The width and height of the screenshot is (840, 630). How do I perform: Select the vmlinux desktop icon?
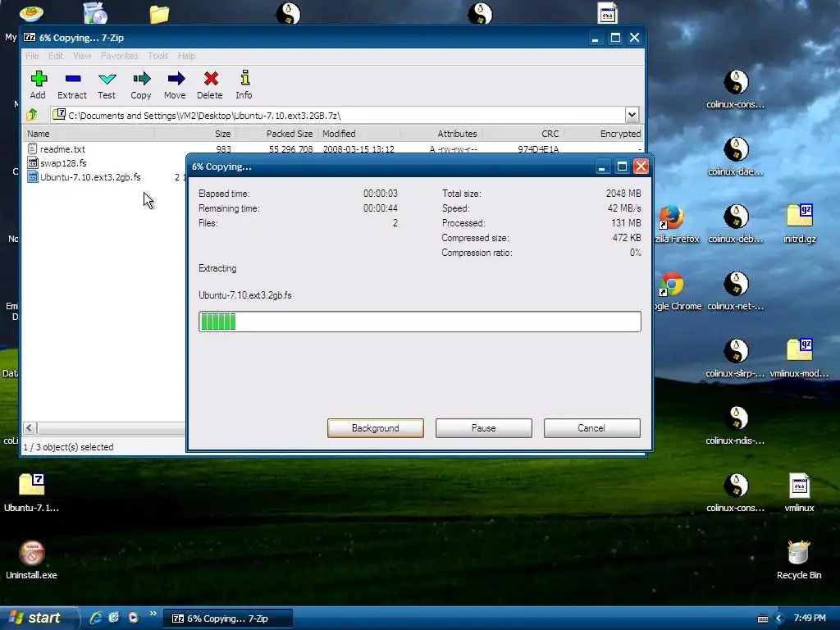799,493
